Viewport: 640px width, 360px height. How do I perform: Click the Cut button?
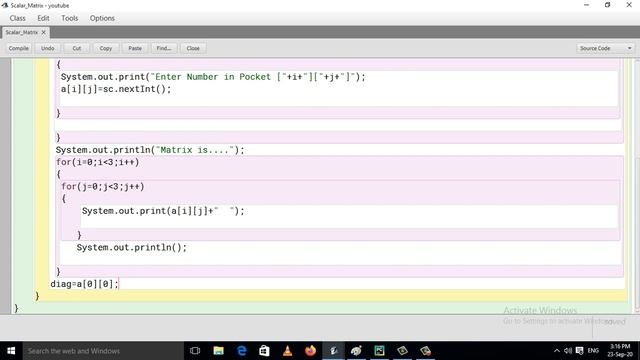[x=77, y=48]
